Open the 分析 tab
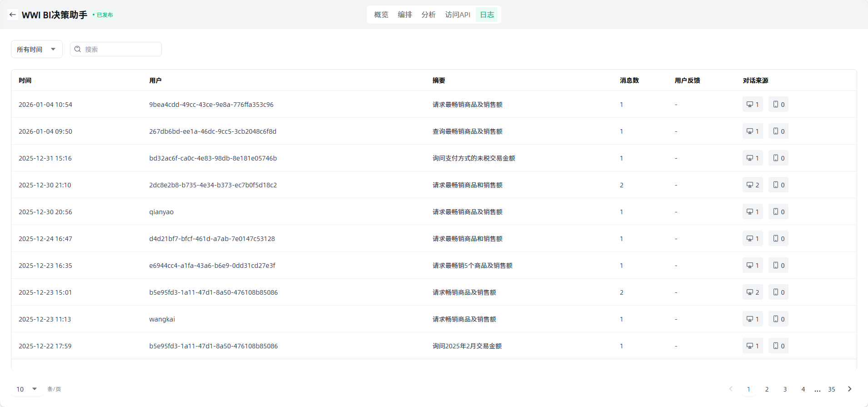 [x=428, y=15]
